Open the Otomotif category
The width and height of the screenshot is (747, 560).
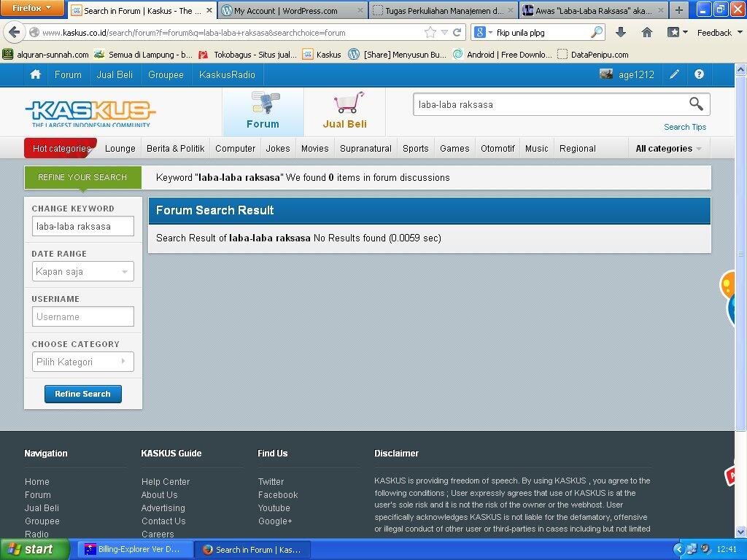click(498, 149)
